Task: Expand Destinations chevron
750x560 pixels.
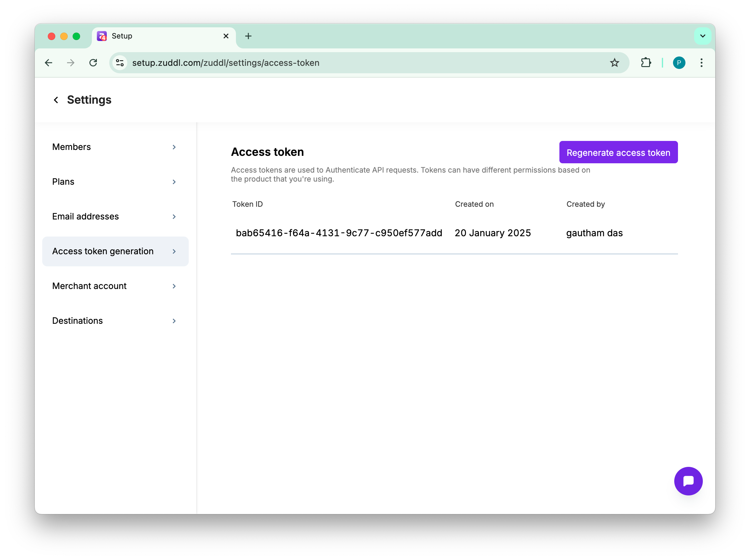Action: tap(174, 321)
